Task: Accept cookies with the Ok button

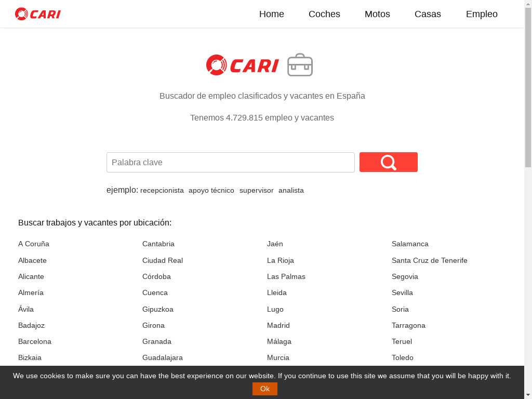Action: [264, 389]
